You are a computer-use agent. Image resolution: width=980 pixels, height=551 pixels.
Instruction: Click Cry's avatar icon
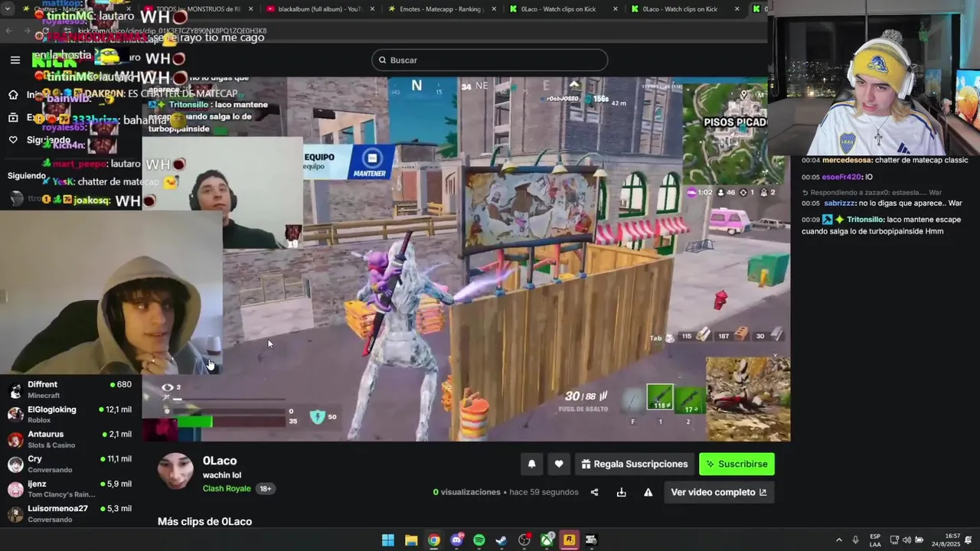tap(15, 465)
